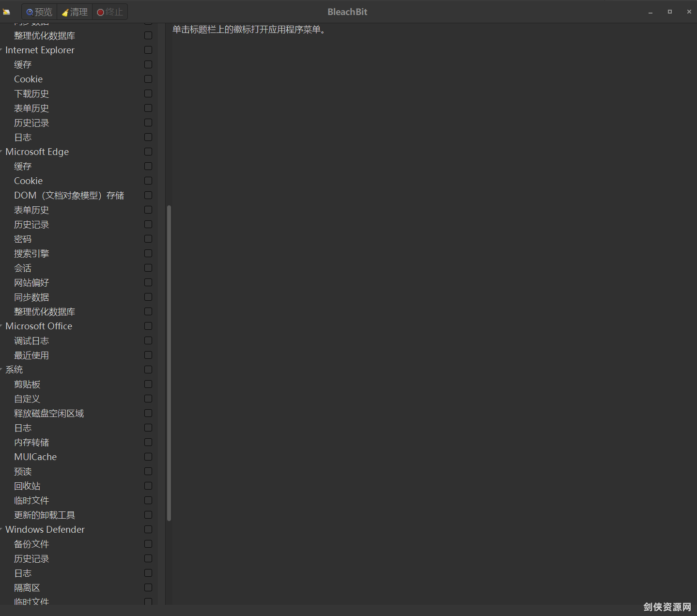Click the 清理 (Clean) broom button
Screen dimensions: 697x616
click(75, 12)
